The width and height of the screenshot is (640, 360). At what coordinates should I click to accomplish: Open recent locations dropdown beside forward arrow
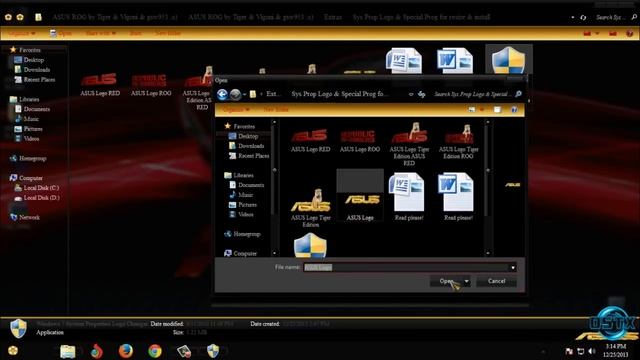tap(244, 95)
